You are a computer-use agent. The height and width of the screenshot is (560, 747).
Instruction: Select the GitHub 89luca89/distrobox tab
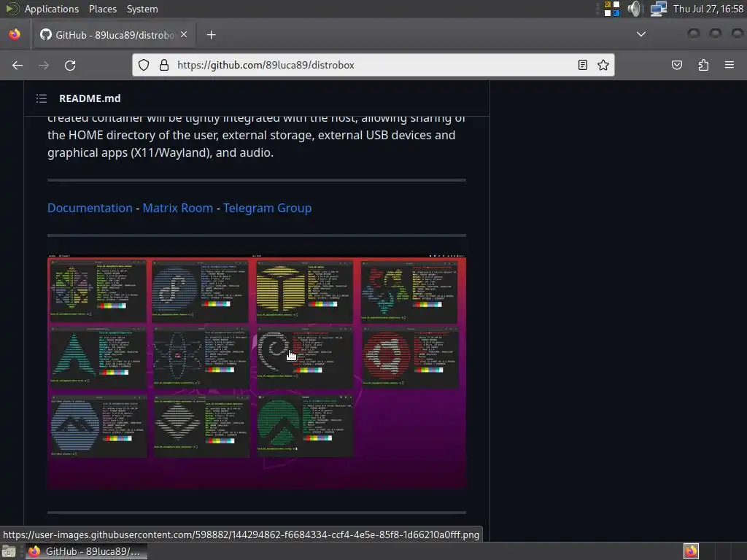tap(114, 35)
